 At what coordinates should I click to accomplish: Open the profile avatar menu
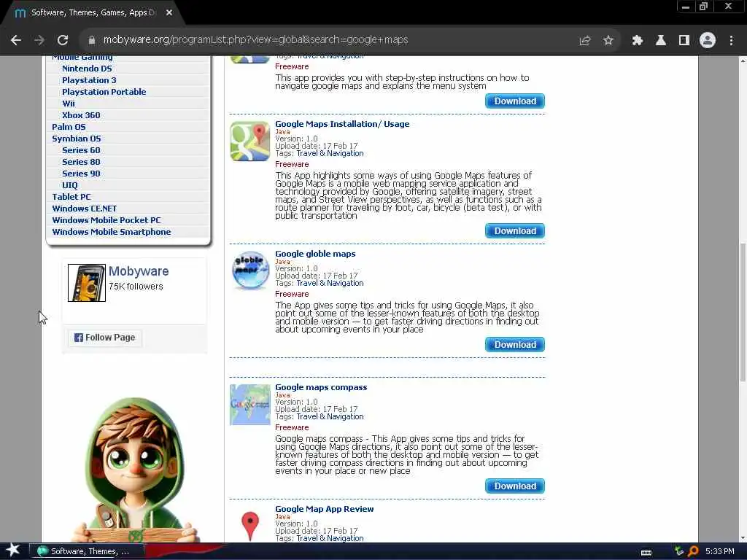coord(708,41)
